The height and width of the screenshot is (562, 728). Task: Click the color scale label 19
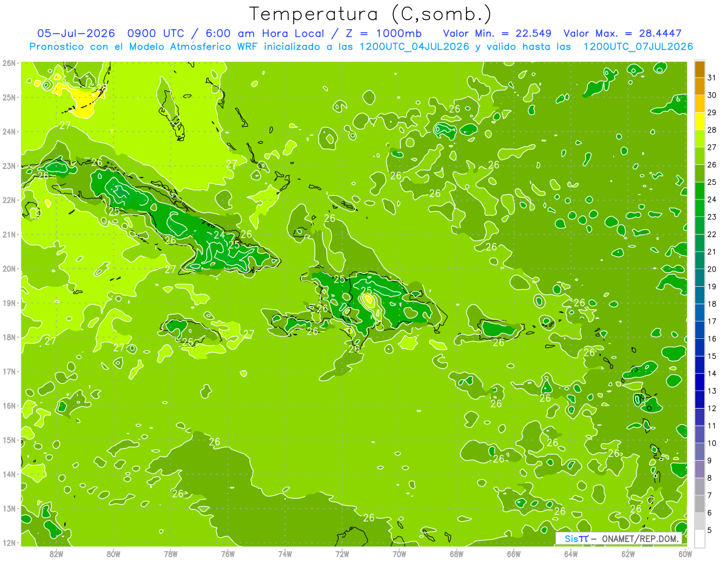[712, 287]
